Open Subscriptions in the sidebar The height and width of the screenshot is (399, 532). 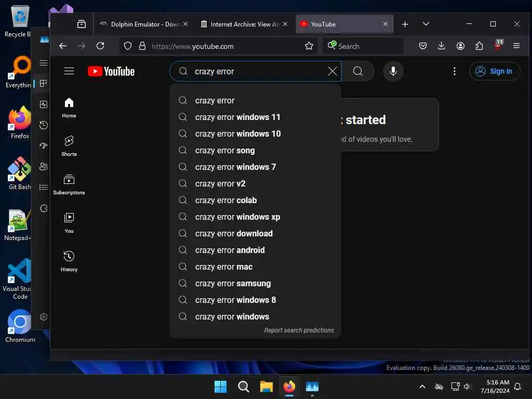(69, 184)
